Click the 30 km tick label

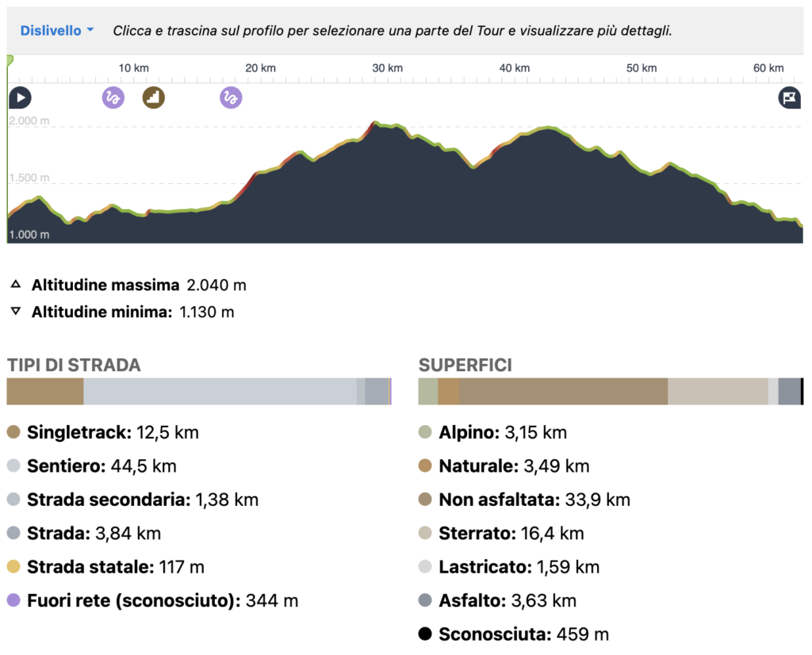[x=387, y=68]
